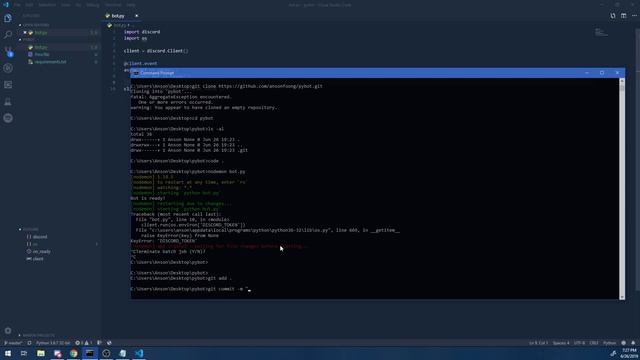Open Google Chrome from the taskbar

coord(73,353)
